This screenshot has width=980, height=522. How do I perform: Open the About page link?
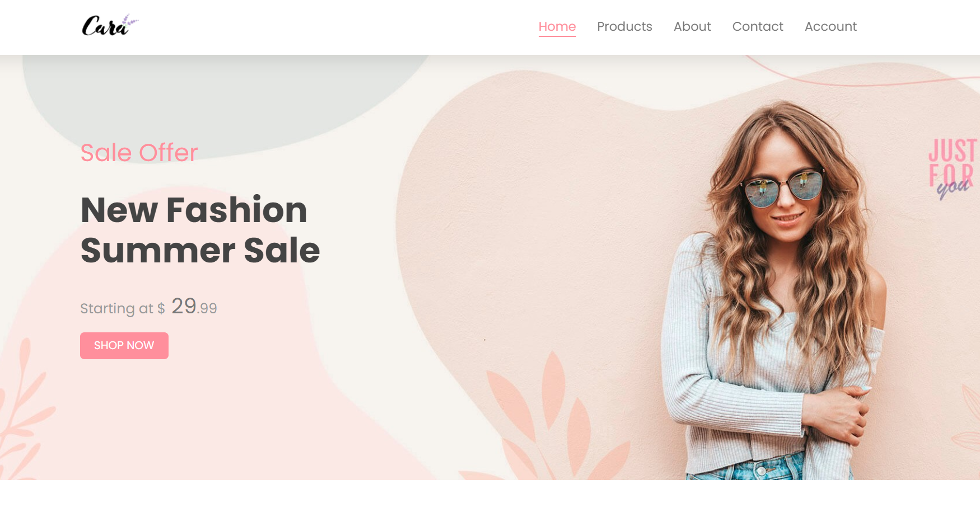point(692,26)
